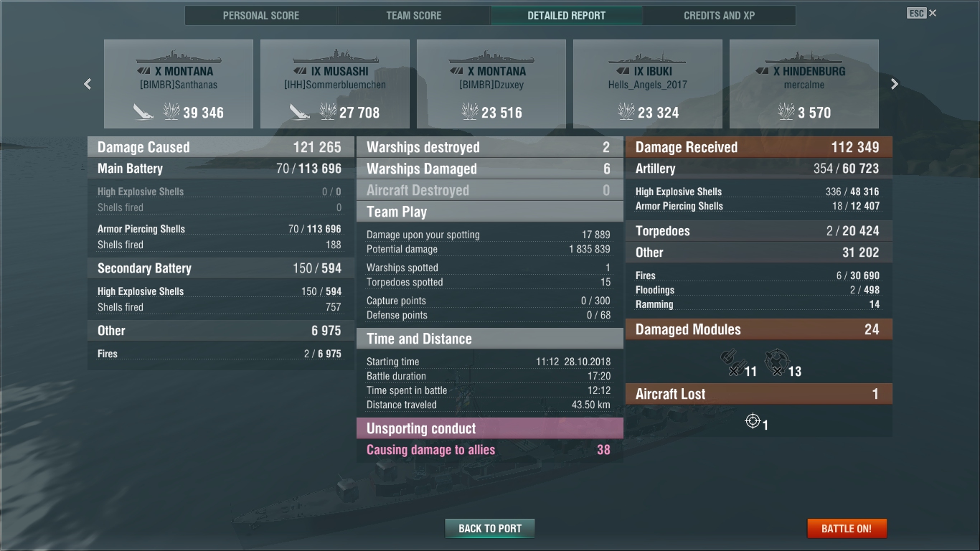Open the Team Score tab
Image resolution: width=980 pixels, height=551 pixels.
(x=414, y=15)
